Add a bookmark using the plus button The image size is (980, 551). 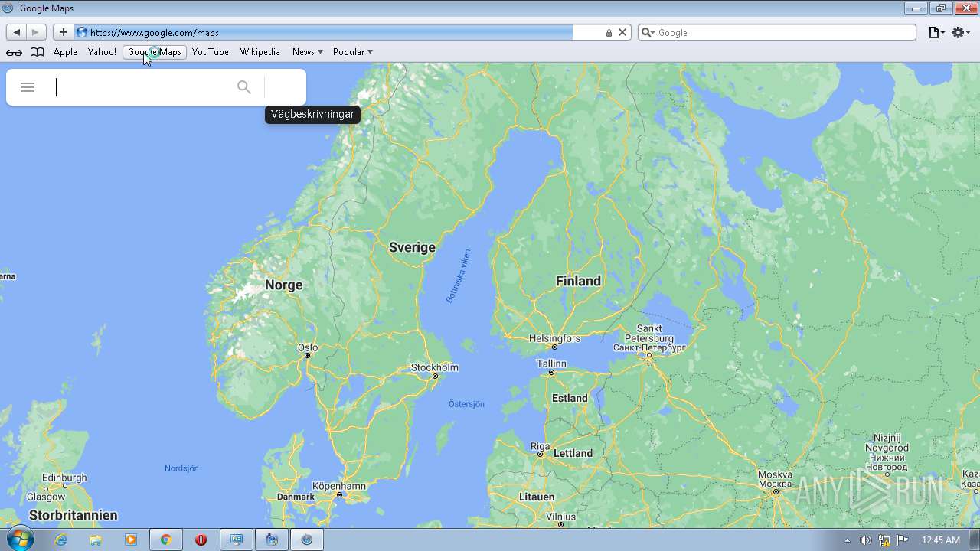click(63, 32)
